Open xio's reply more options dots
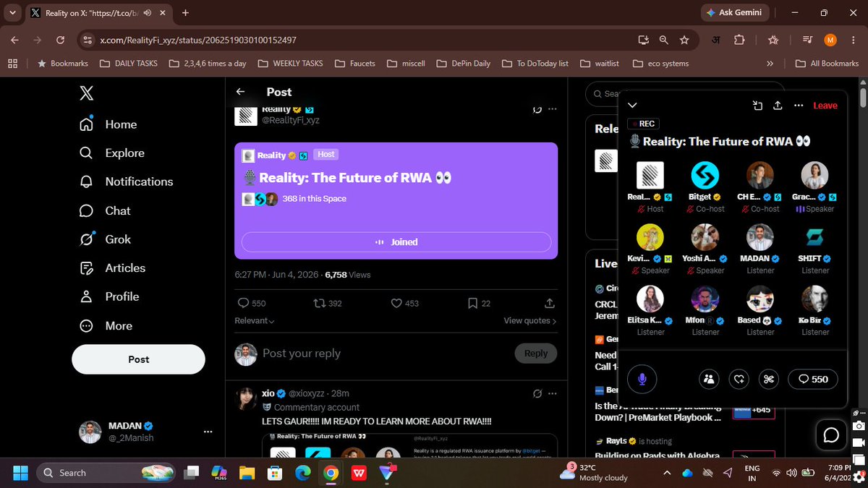The width and height of the screenshot is (868, 488). tap(553, 393)
